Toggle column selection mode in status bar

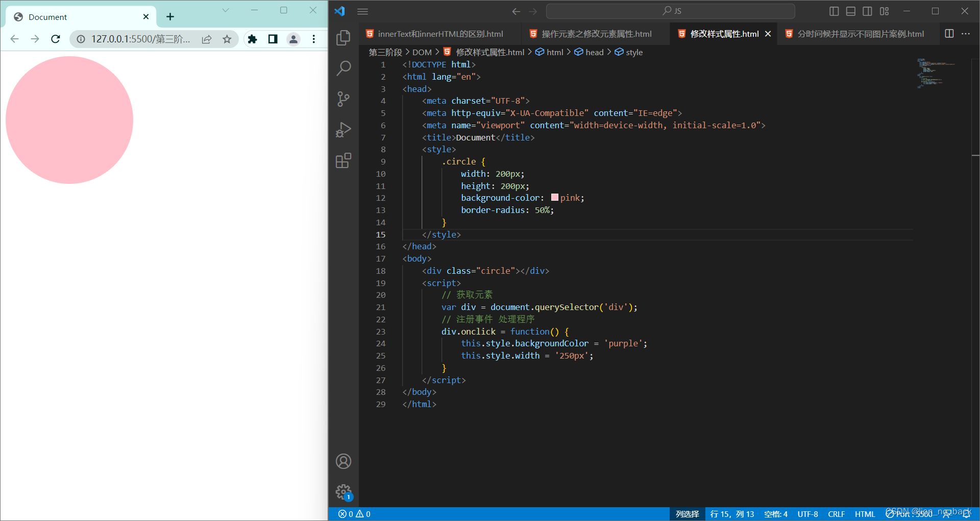[688, 514]
